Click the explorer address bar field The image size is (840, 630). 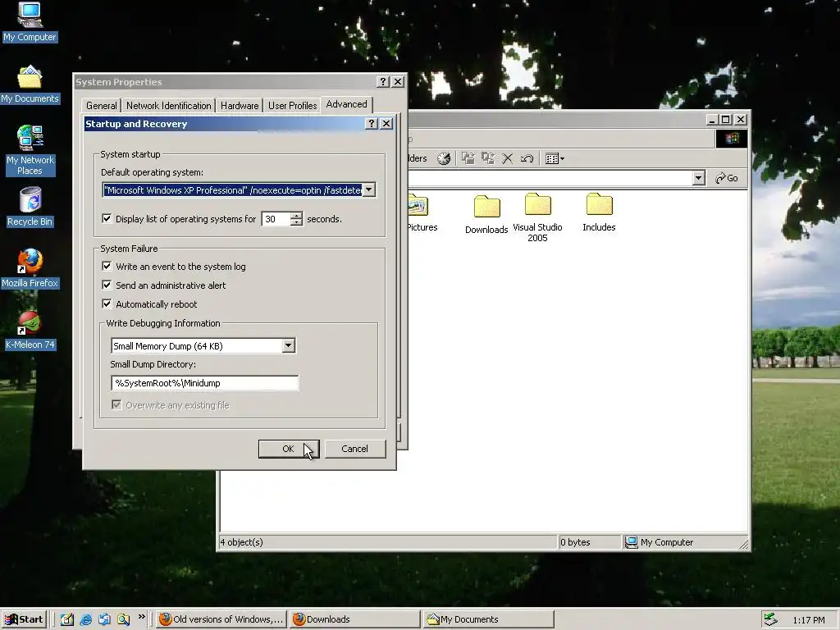[550, 178]
